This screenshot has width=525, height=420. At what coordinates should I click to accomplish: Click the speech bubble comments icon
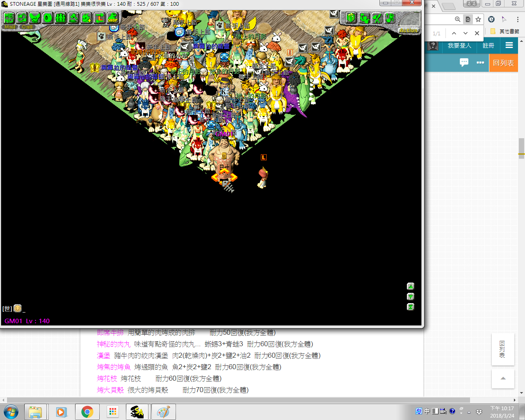point(464,62)
